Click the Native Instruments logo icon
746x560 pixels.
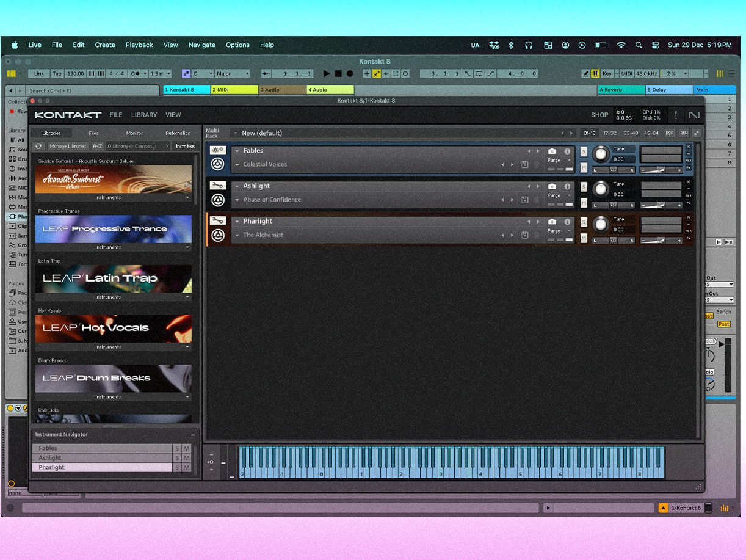pos(694,115)
